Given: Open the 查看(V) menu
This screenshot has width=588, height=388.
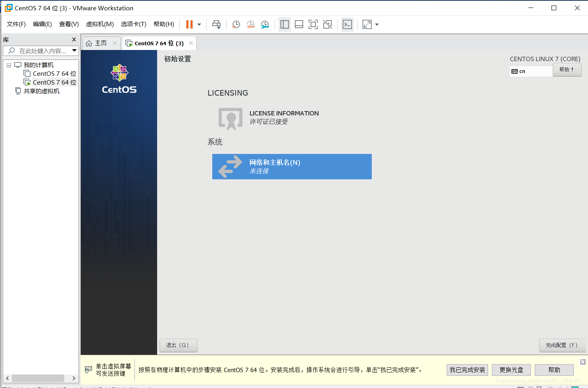Looking at the screenshot, I should pos(69,24).
